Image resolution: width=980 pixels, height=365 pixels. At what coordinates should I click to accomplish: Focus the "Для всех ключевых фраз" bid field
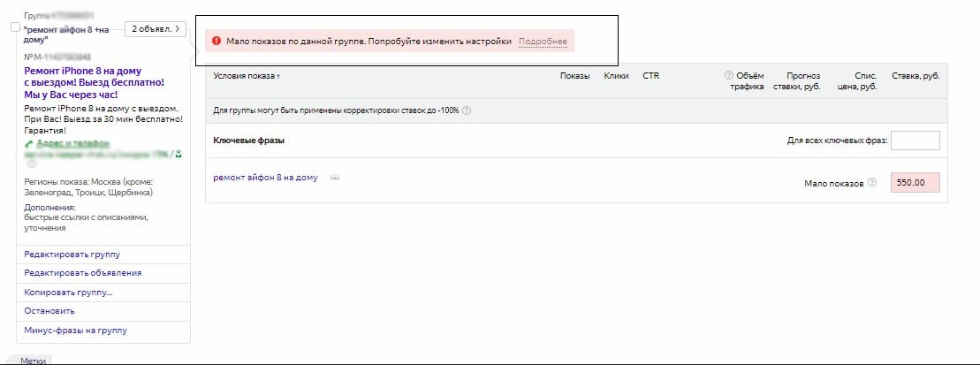(915, 141)
